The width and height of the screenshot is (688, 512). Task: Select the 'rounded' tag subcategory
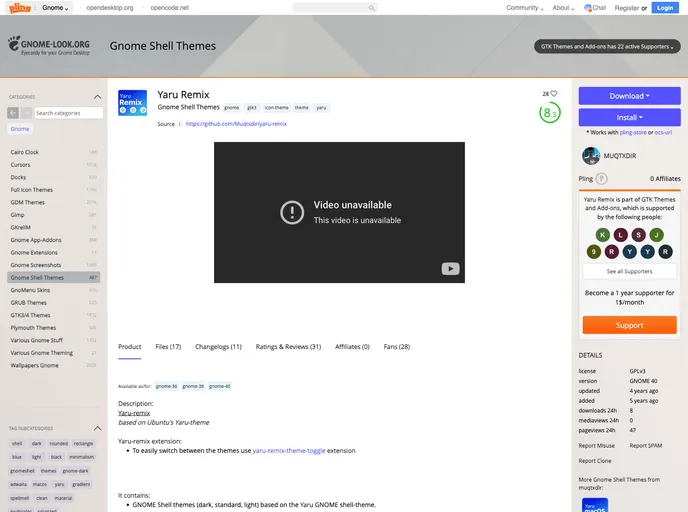pyautogui.click(x=58, y=444)
